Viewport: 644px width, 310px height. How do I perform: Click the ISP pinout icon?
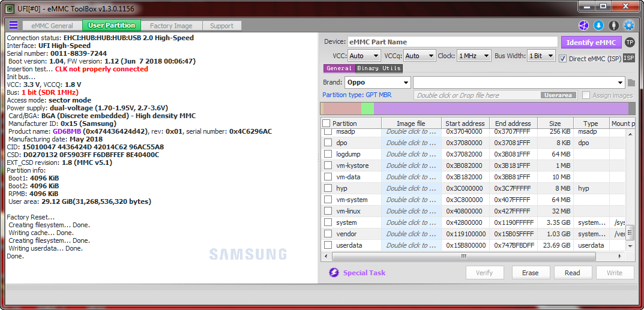[x=629, y=58]
